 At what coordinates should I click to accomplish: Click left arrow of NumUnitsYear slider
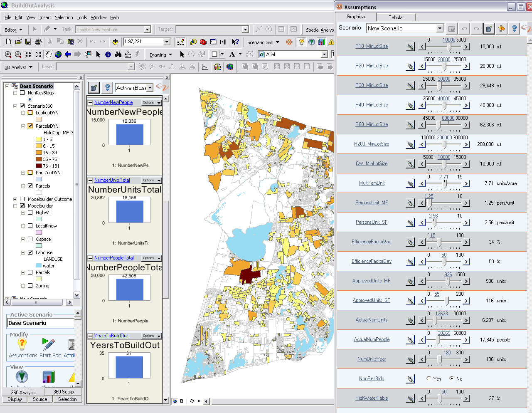422,359
